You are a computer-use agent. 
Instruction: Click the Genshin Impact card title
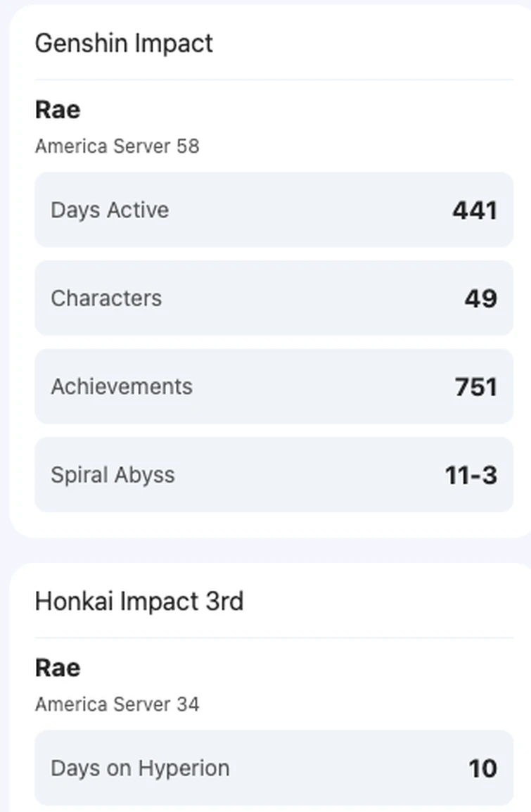pyautogui.click(x=124, y=44)
